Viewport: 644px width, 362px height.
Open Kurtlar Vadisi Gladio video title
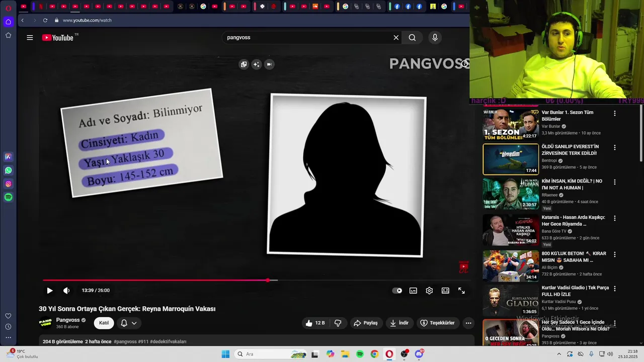[x=575, y=291]
